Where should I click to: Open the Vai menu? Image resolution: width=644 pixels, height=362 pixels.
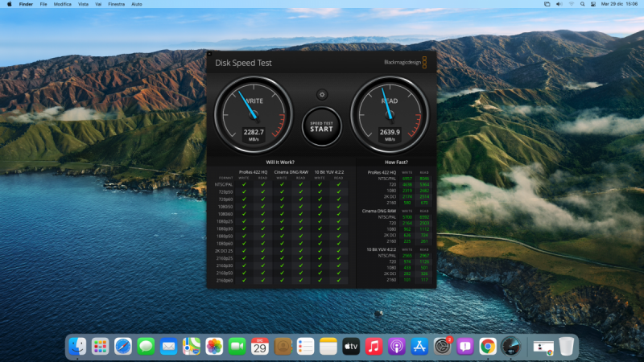pyautogui.click(x=98, y=4)
